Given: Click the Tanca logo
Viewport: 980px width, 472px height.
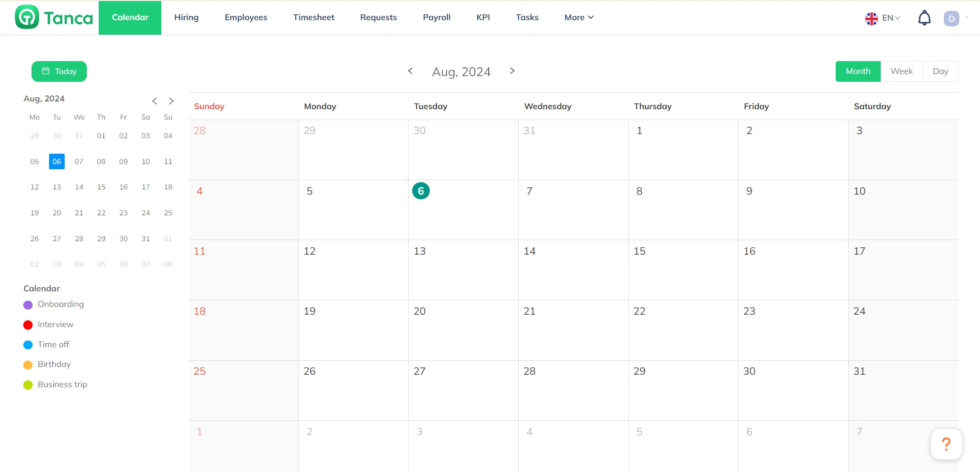Looking at the screenshot, I should [54, 17].
